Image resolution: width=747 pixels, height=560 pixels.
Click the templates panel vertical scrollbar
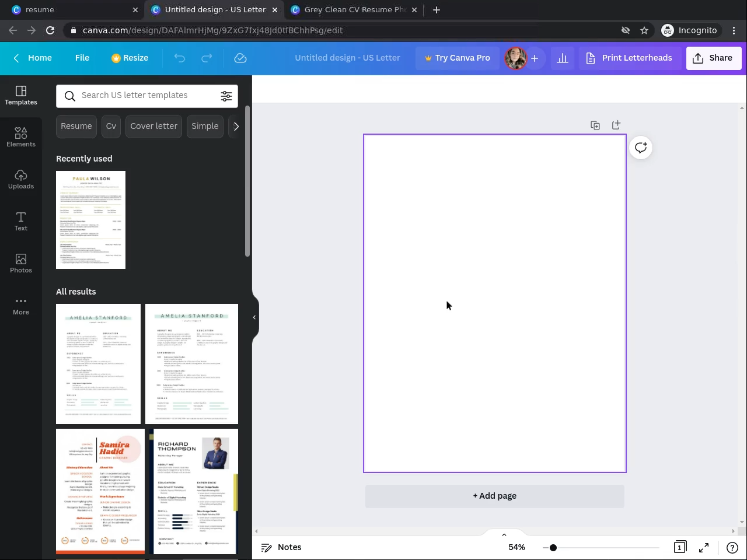[x=247, y=181]
